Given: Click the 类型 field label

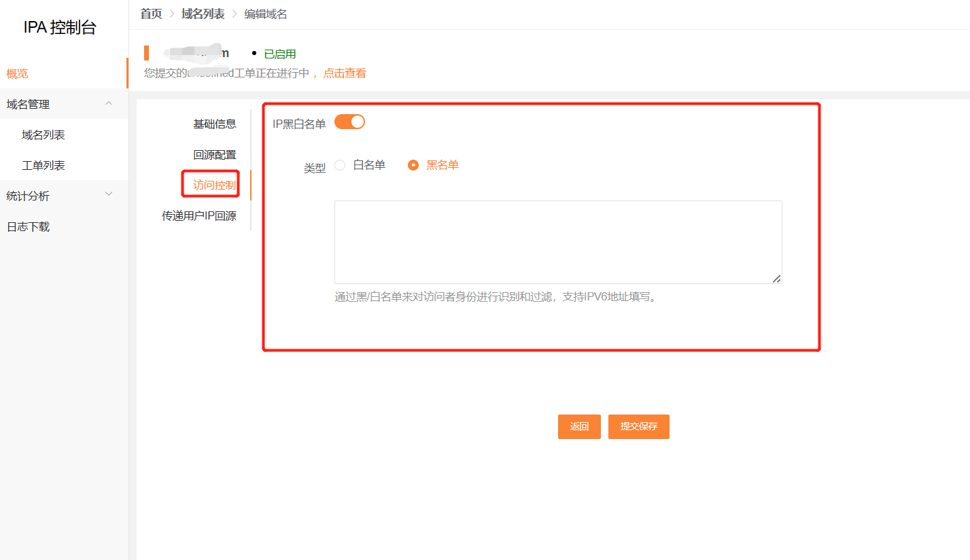Looking at the screenshot, I should [315, 168].
